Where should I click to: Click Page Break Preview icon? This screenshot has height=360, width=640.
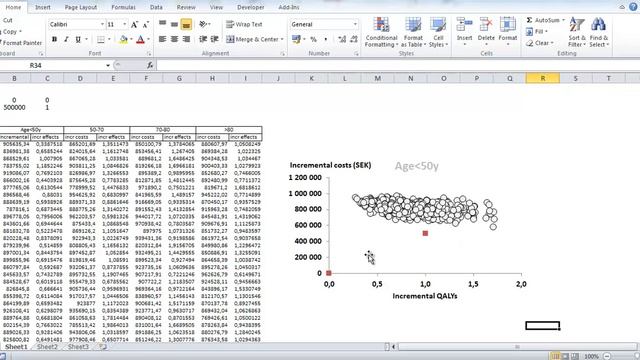click(575, 356)
